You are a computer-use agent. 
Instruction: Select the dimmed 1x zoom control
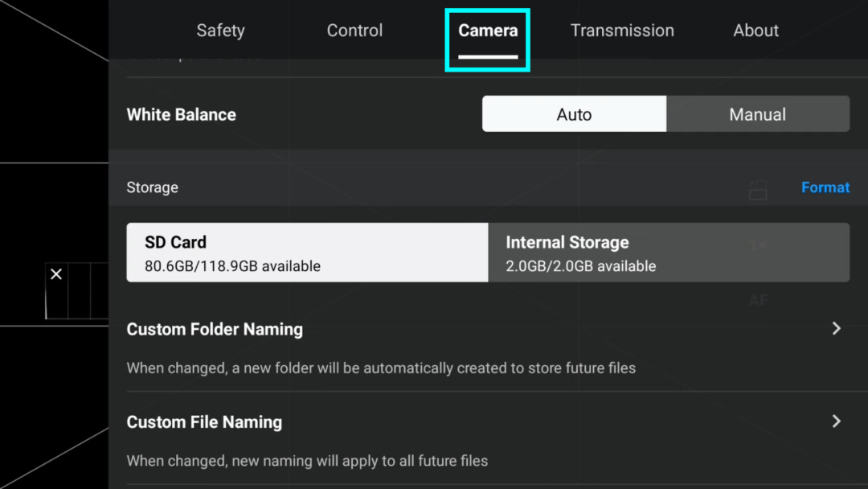759,244
